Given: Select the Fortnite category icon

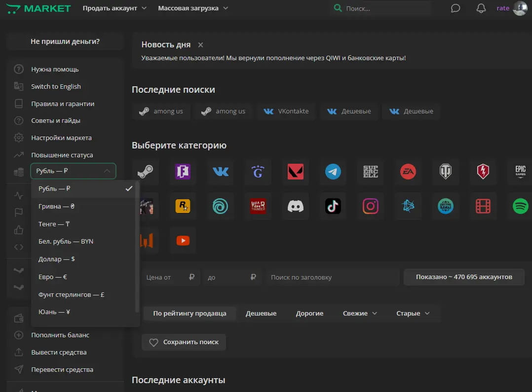Looking at the screenshot, I should coord(183,172).
